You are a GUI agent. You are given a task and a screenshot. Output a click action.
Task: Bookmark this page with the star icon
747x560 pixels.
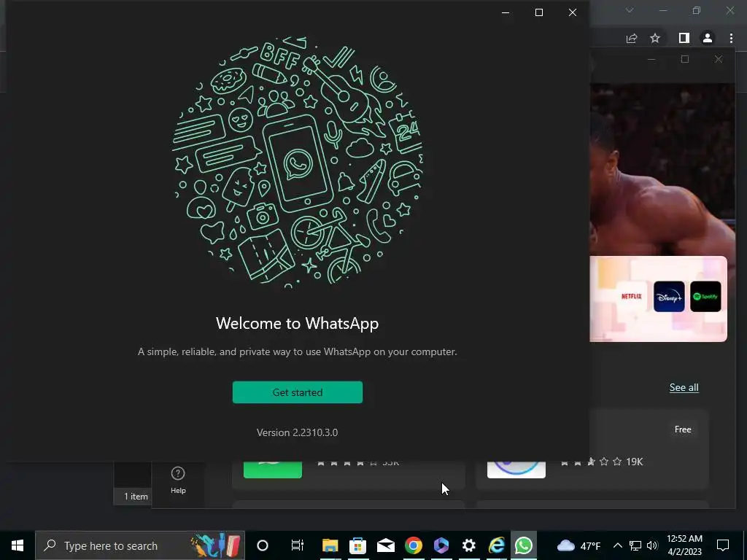(x=655, y=38)
